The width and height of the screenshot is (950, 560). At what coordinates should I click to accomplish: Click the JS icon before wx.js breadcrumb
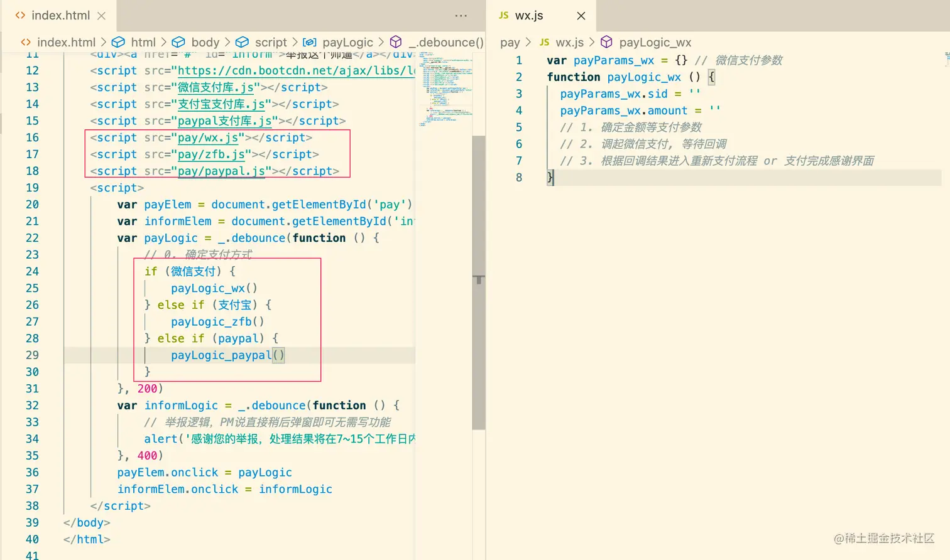[x=544, y=42]
